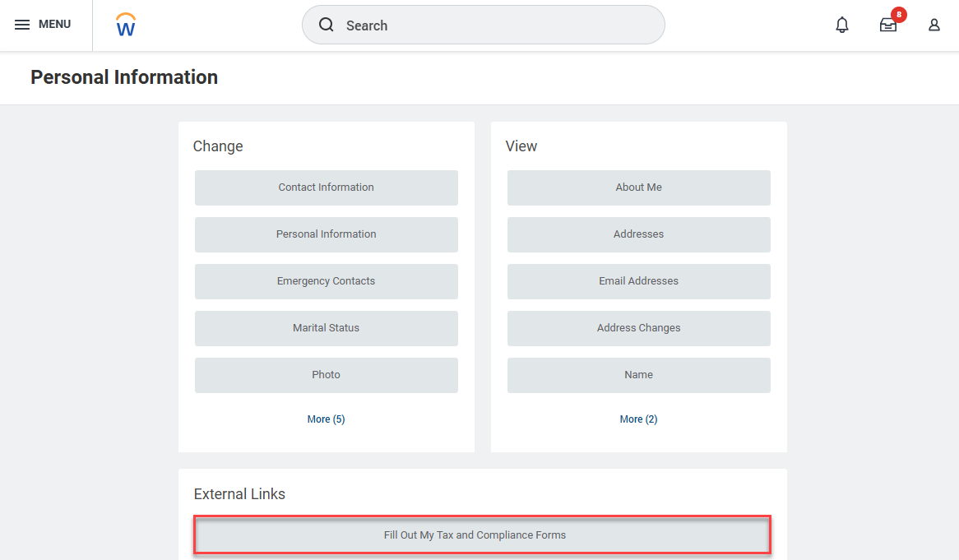View Name details
This screenshot has height=560, width=959.
tap(638, 375)
